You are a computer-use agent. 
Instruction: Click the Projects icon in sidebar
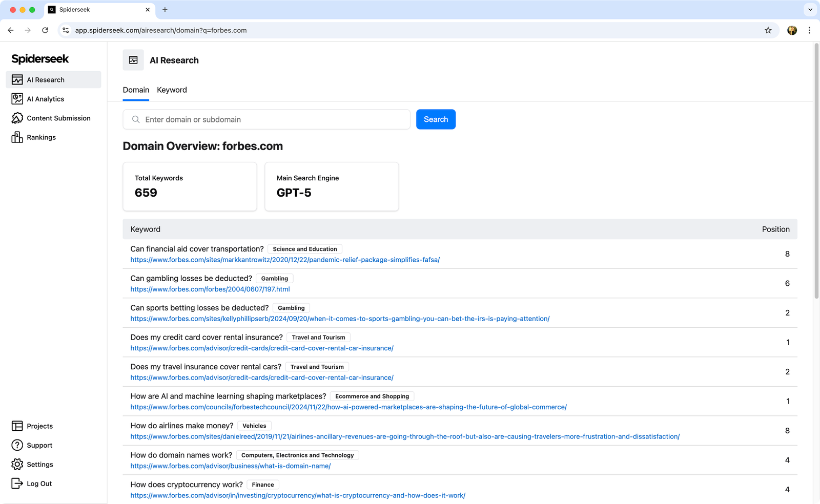coord(17,426)
